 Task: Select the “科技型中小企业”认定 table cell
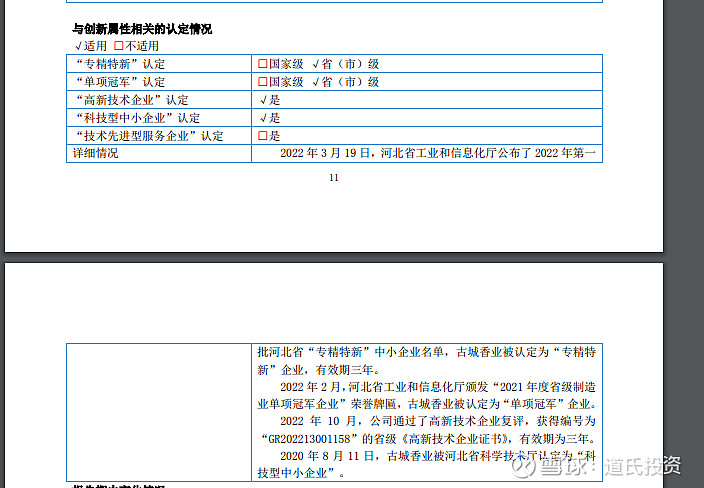point(159,118)
